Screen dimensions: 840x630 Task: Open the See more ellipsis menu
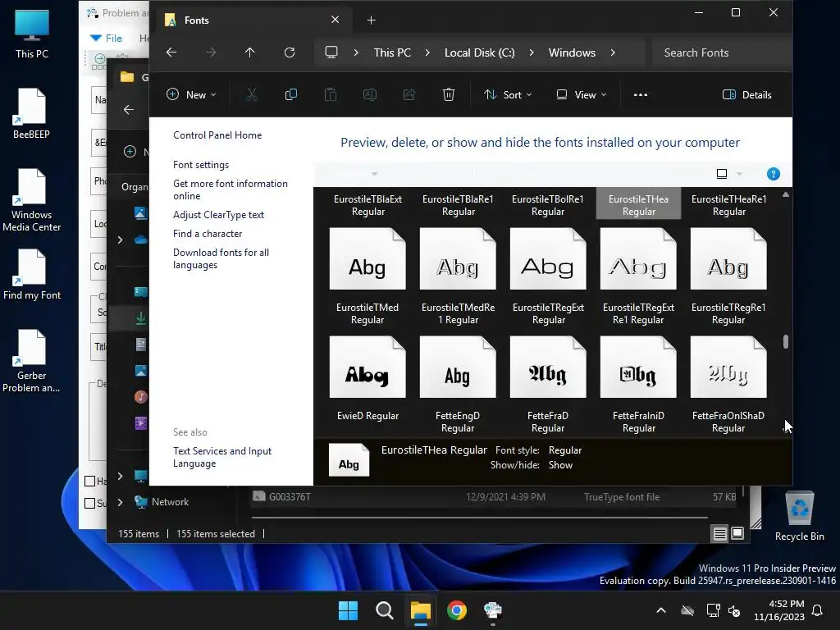pos(640,95)
